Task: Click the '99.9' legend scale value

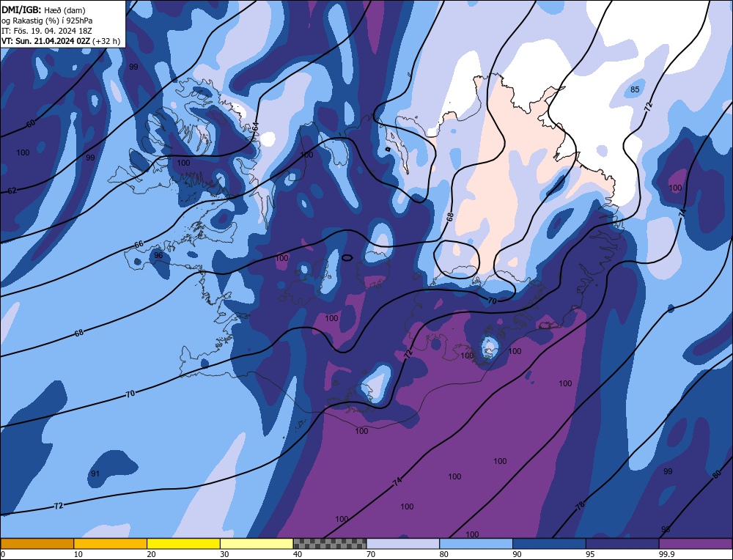Action: tap(666, 554)
